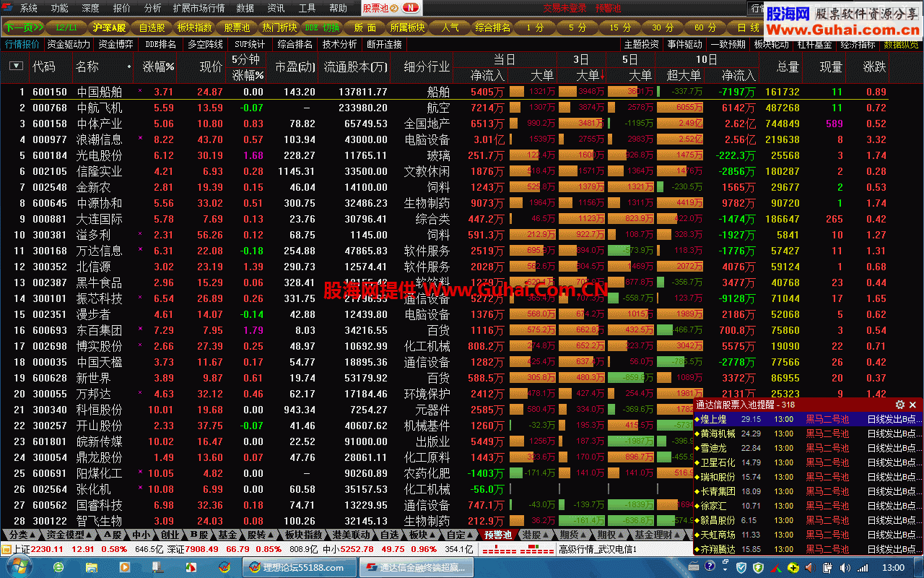This screenshot has height=578, width=924.
Task: Sort by the 流通股本(万) column header
Action: pyautogui.click(x=355, y=66)
